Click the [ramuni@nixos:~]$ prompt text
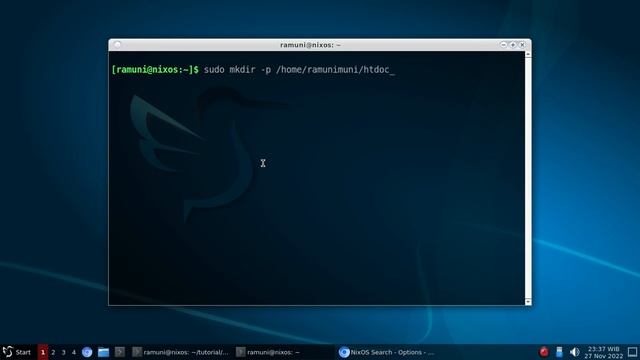Viewport: 640px width, 360px height. [x=155, y=70]
